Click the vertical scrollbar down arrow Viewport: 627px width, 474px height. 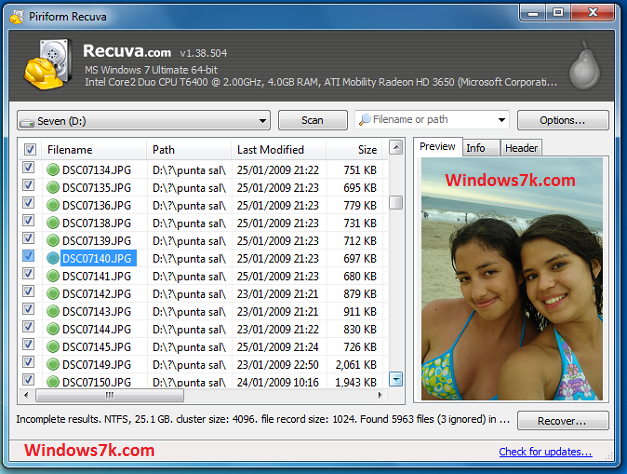[396, 378]
